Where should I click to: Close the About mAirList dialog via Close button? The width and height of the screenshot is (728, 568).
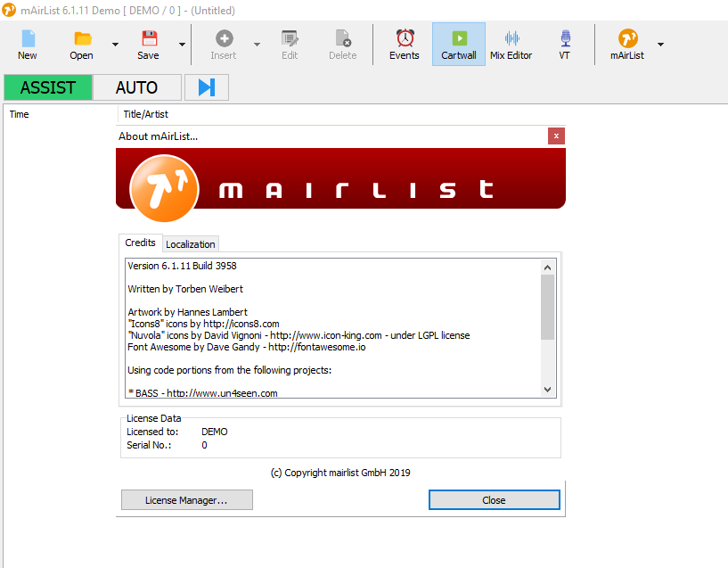click(494, 499)
